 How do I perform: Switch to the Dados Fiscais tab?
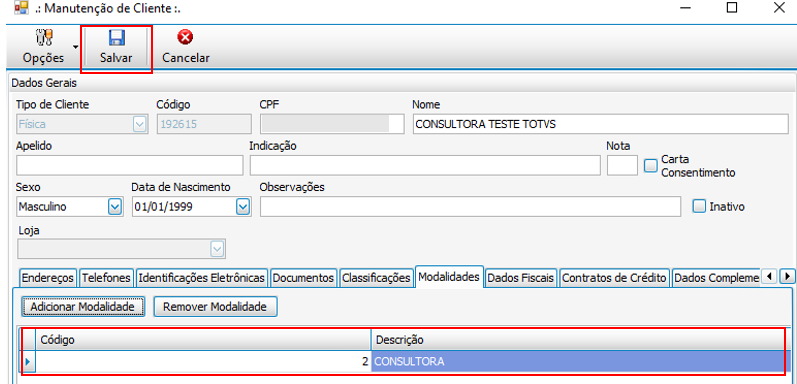coord(521,278)
